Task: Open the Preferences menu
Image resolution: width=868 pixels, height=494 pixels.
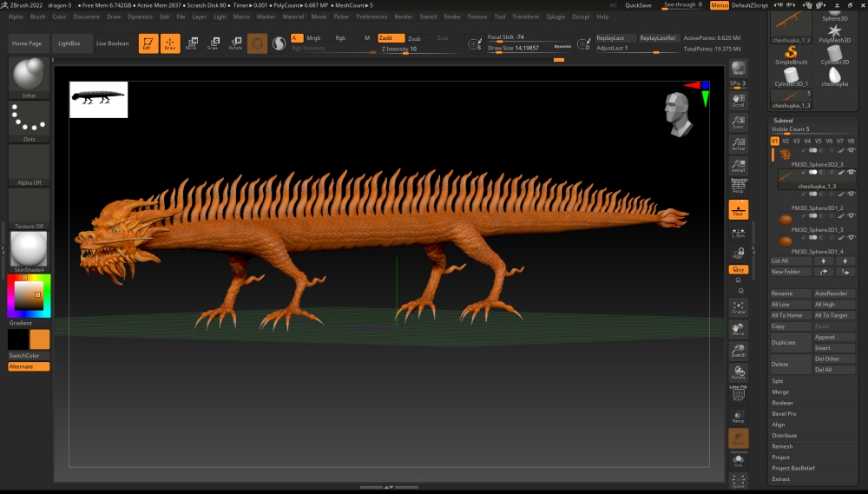Action: (372, 16)
